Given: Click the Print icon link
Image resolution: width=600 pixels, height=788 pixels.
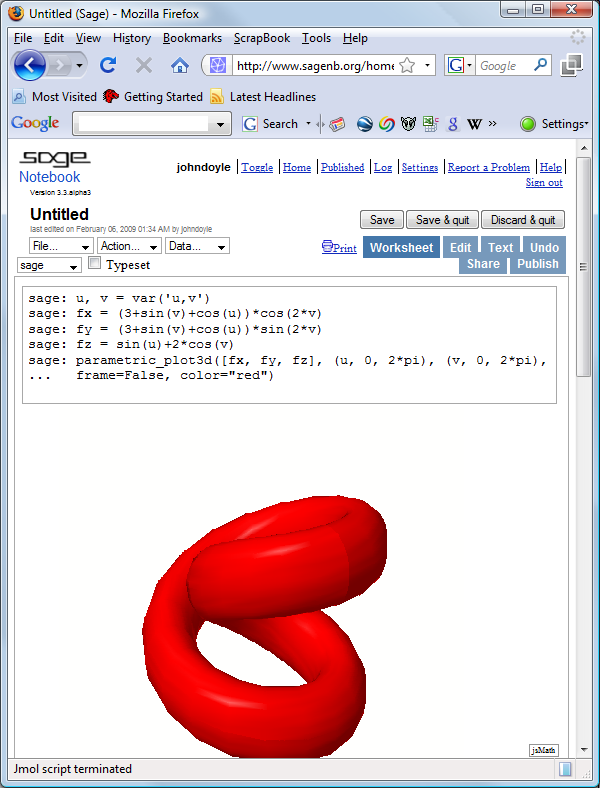Looking at the screenshot, I should click(x=339, y=248).
